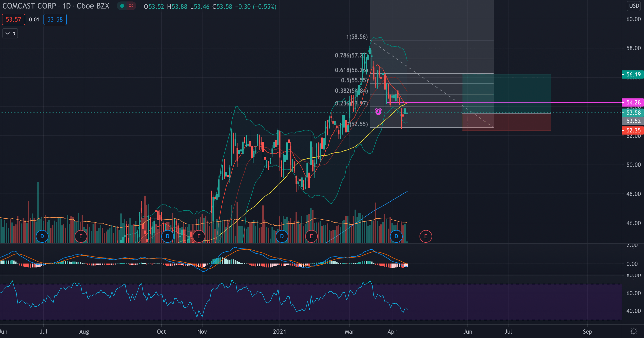Select the magenta 54.28 price line label
Viewport: 644px width, 338px height.
[x=633, y=102]
